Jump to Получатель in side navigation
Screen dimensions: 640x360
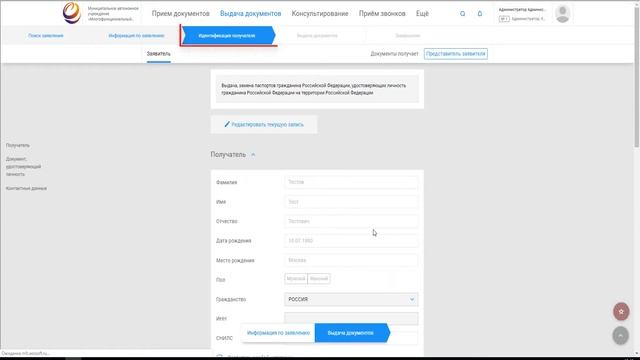18,145
